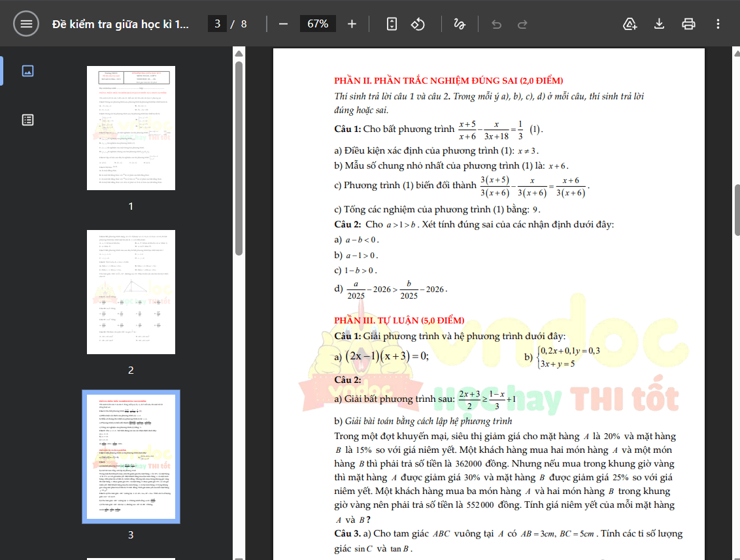Click the label '2' under second thumbnail

point(131,371)
